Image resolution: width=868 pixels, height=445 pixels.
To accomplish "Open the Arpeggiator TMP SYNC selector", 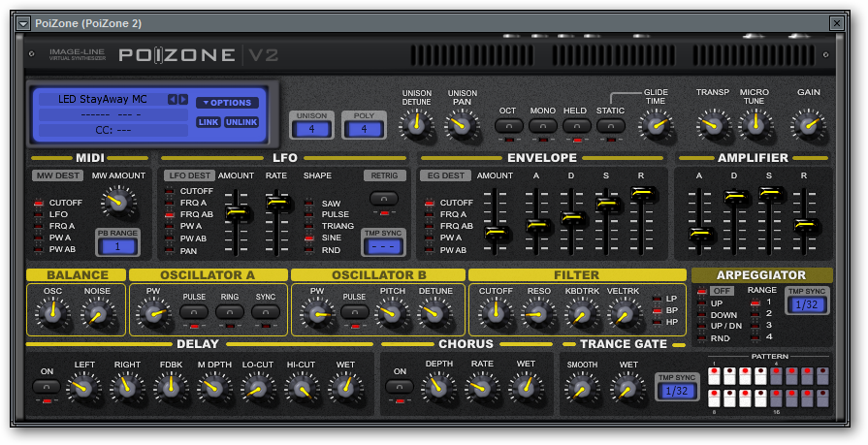I will [x=807, y=305].
